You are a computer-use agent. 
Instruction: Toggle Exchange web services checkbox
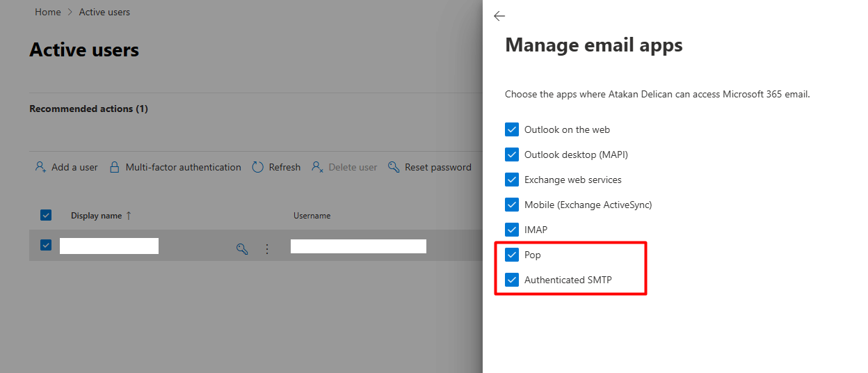(512, 180)
